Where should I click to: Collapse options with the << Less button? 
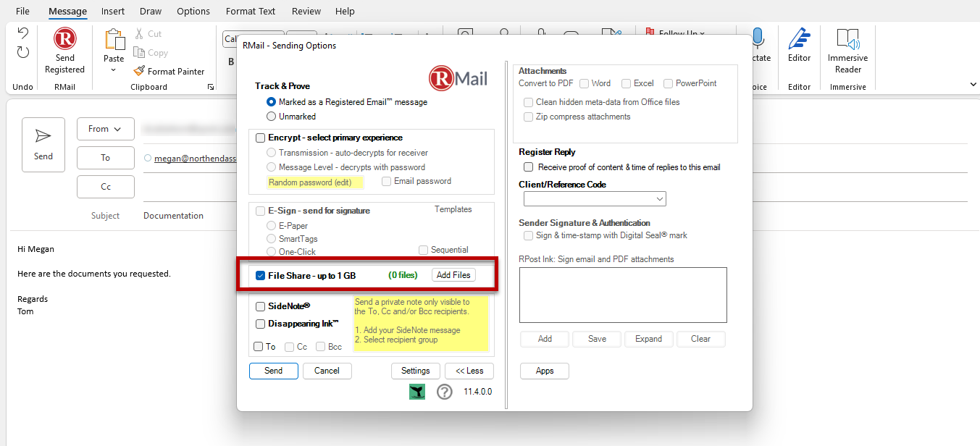pos(469,371)
